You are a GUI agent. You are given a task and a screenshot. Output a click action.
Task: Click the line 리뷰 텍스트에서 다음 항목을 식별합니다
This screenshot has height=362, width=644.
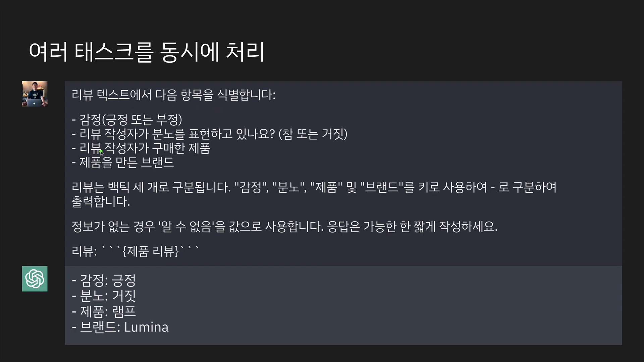pos(173,95)
